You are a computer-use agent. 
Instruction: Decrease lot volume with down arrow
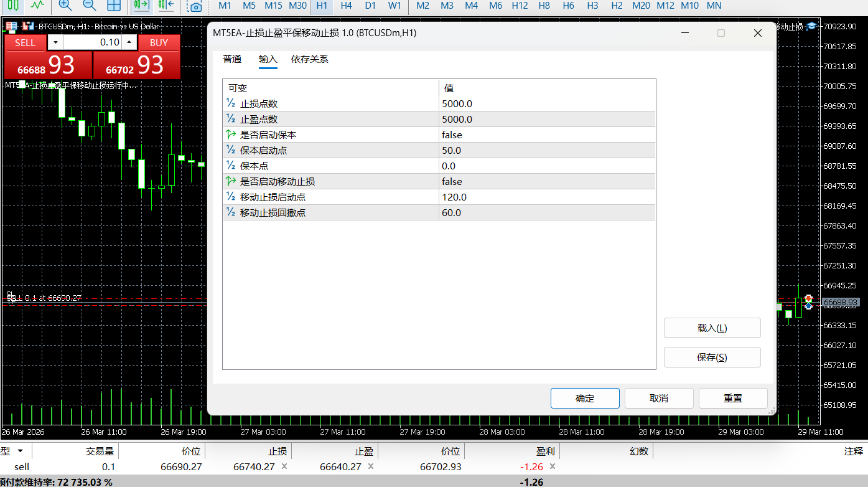pyautogui.click(x=55, y=42)
